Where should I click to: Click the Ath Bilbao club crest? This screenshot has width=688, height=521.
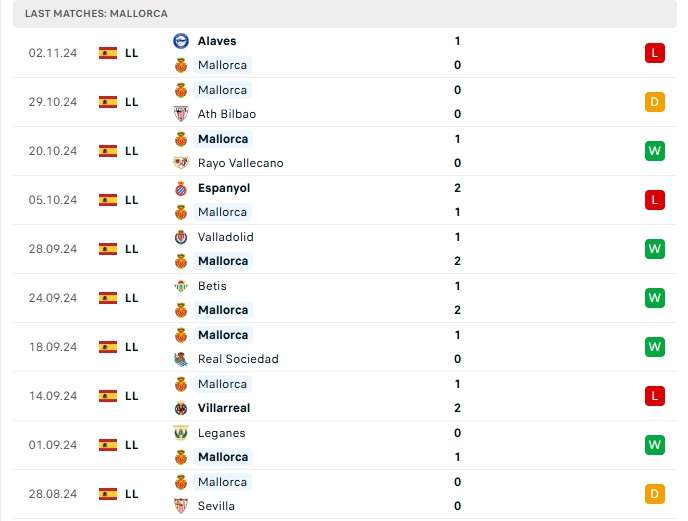pos(181,114)
